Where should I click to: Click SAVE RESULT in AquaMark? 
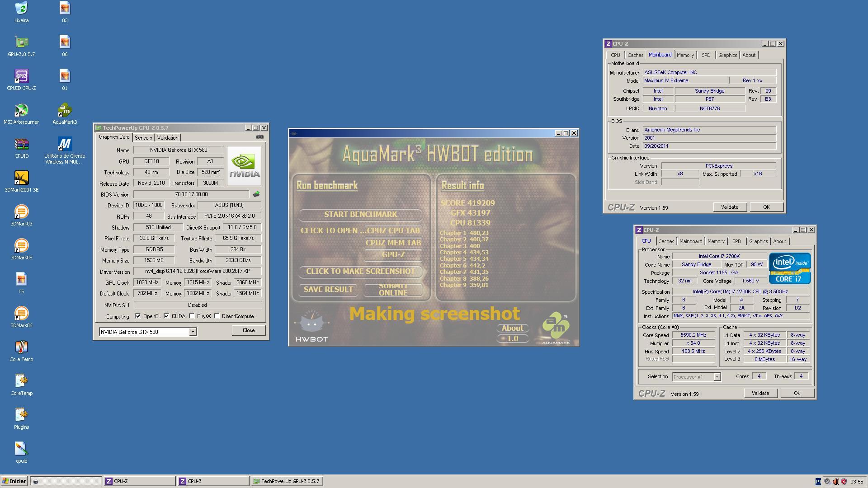pyautogui.click(x=328, y=289)
